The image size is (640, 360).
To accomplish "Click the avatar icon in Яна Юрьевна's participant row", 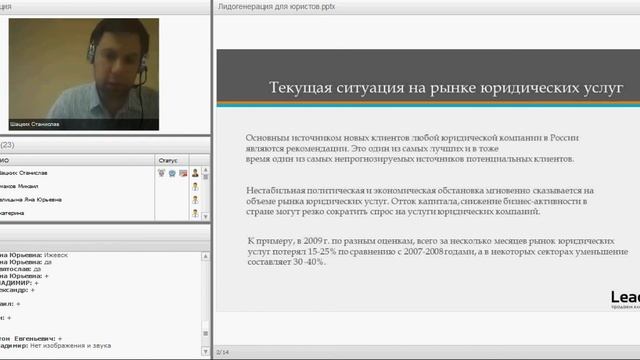I will 195,200.
